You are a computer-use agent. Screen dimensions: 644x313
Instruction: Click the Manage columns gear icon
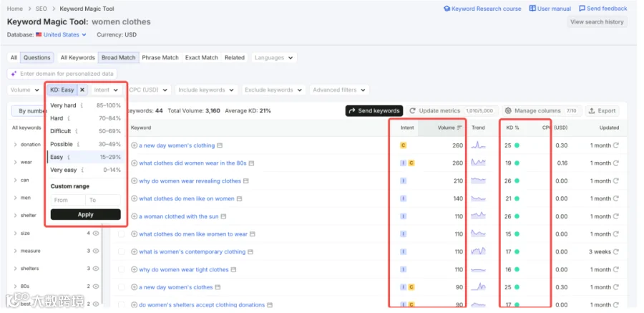pos(509,110)
